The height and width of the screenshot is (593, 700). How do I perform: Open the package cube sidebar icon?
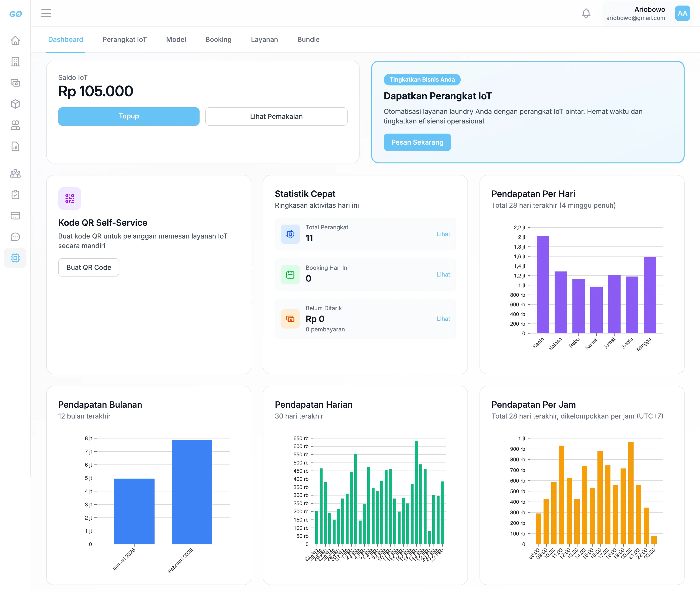click(15, 104)
